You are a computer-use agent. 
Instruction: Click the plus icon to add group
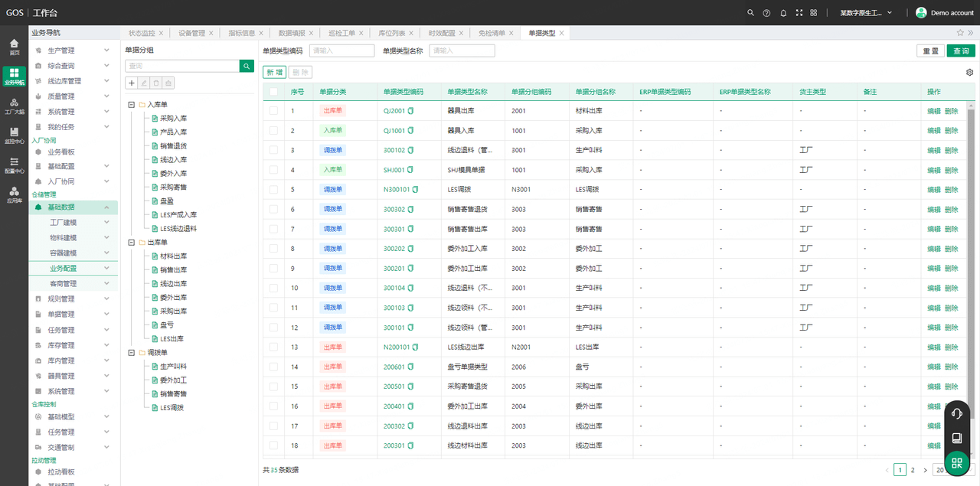tap(132, 83)
